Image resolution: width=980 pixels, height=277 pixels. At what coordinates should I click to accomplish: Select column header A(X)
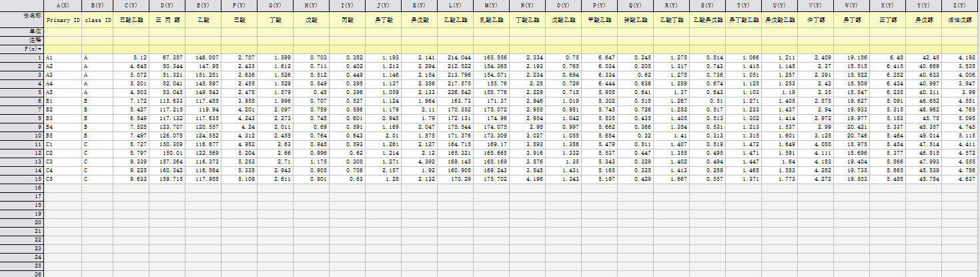pos(62,5)
